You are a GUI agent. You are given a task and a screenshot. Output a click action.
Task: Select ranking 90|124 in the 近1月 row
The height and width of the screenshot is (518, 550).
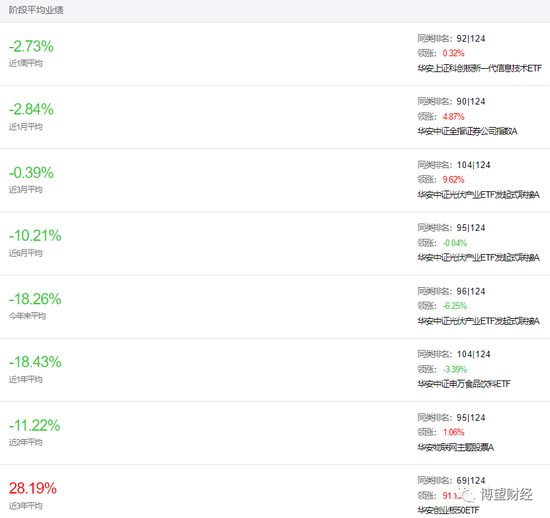point(471,102)
